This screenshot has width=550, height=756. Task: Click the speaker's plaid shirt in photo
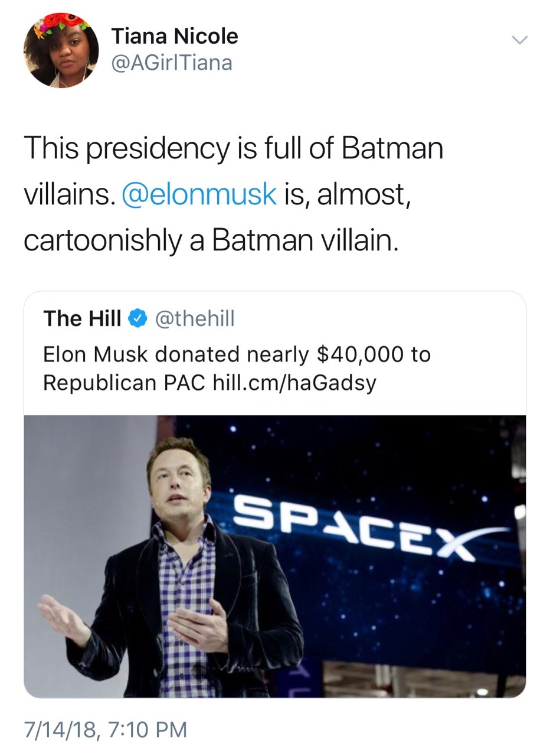pos(186,591)
